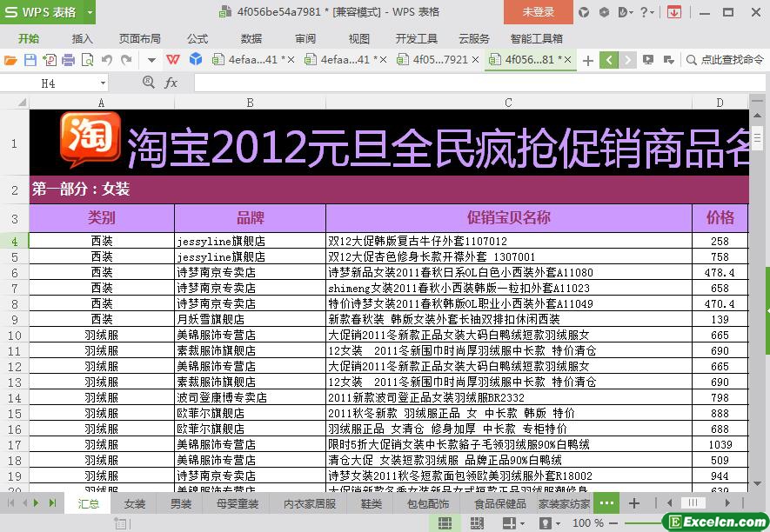
Task: Click the insert function fx icon
Action: pos(171,83)
